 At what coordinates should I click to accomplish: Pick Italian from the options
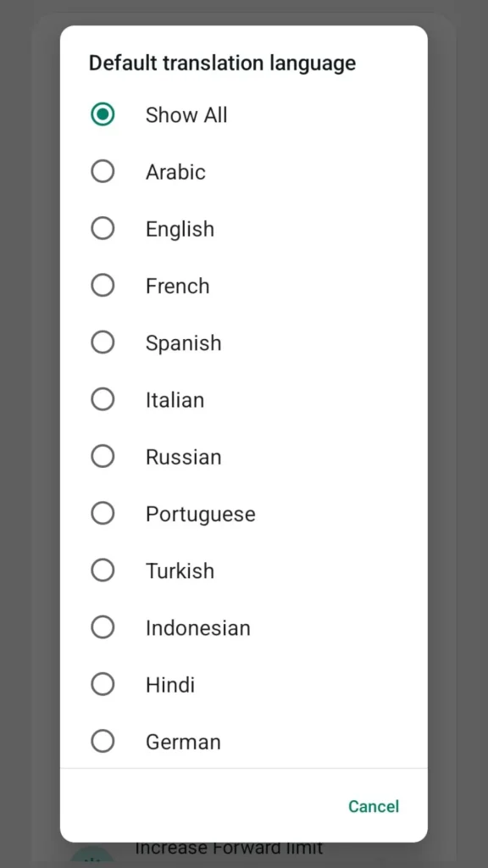tap(103, 399)
